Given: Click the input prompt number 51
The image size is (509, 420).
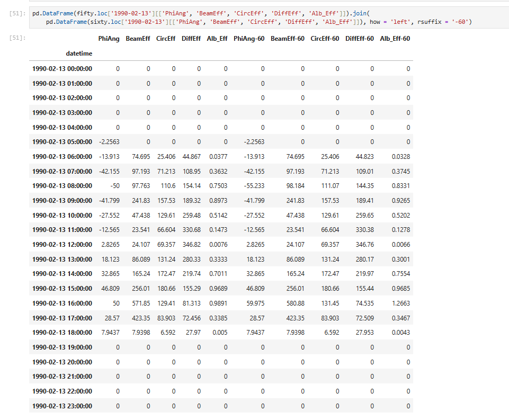Looking at the screenshot, I should pos(16,13).
